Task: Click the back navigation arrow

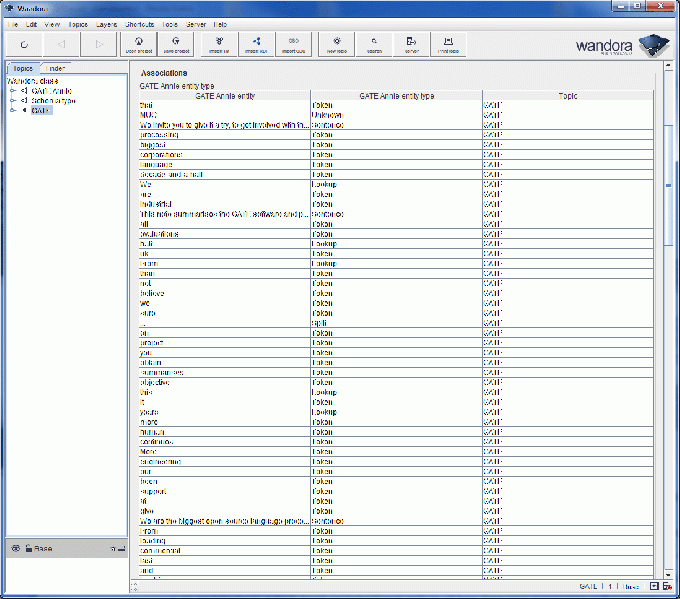Action: click(61, 44)
